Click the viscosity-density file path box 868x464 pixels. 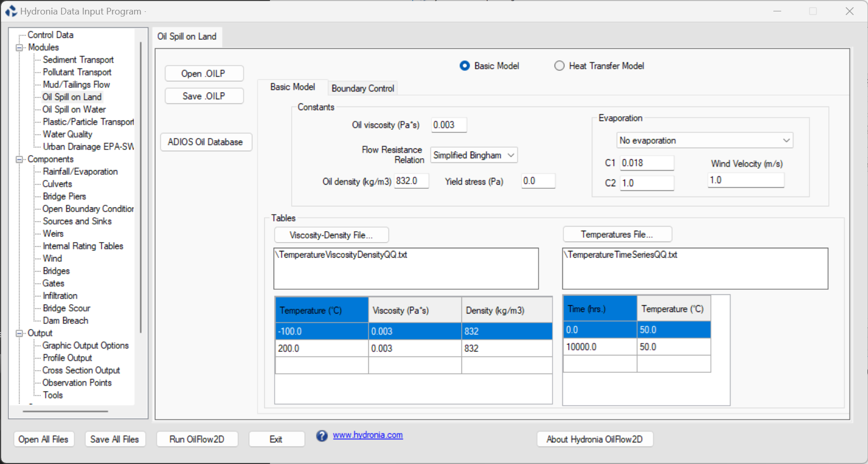point(406,268)
